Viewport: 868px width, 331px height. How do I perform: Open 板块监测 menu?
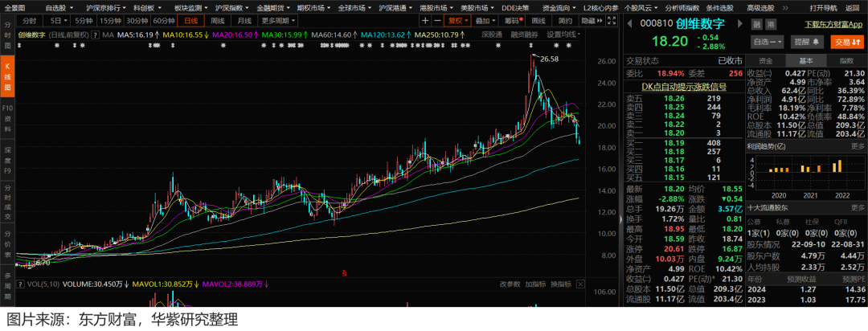coord(190,8)
